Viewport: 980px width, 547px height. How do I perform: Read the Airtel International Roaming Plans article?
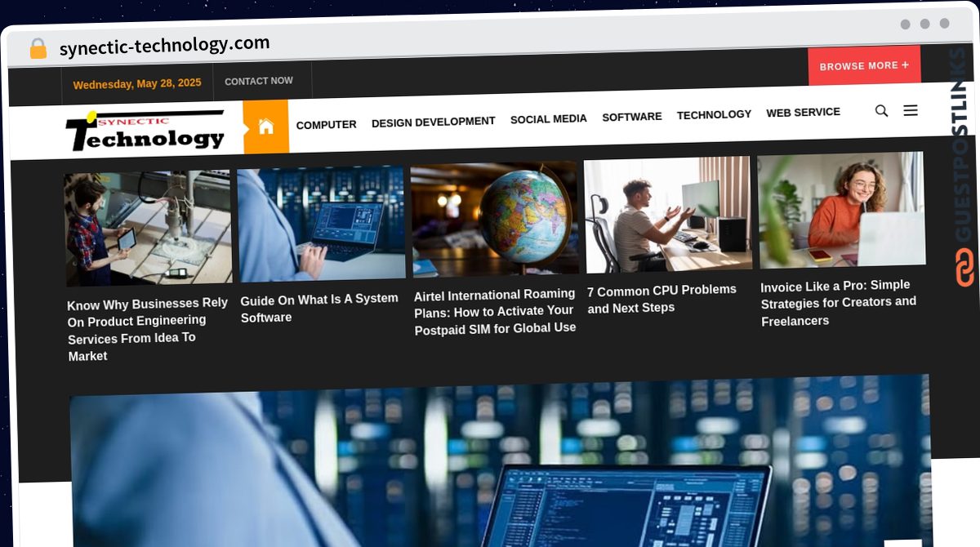[x=495, y=311]
